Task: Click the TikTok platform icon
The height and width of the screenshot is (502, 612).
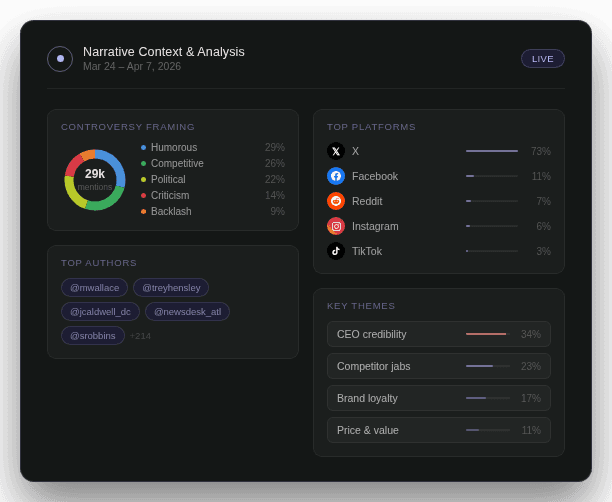Action: pos(336,251)
